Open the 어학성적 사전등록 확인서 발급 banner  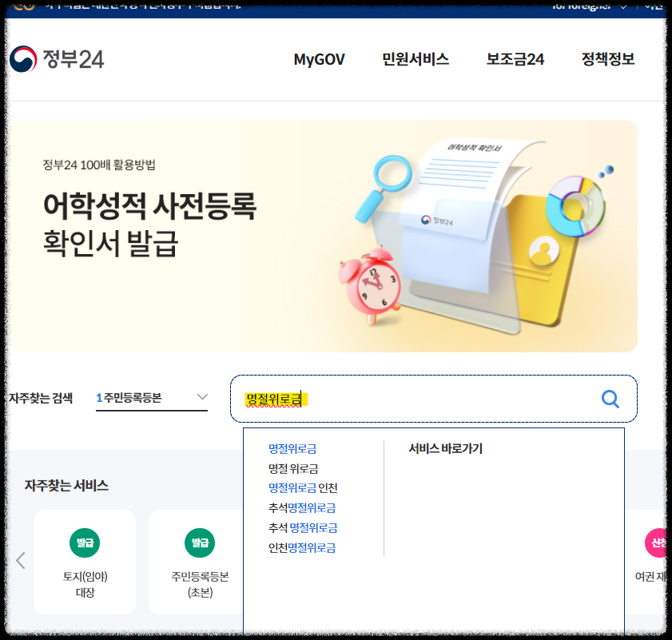point(323,237)
